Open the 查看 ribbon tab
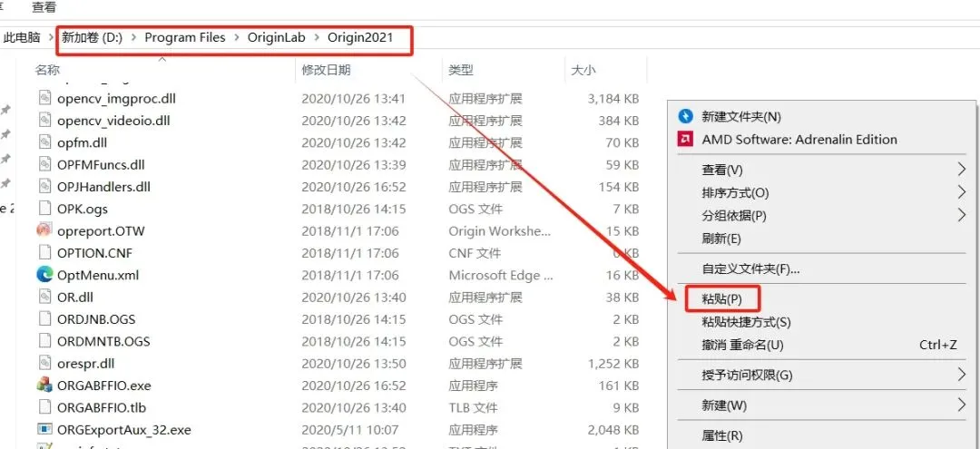The height and width of the screenshot is (449, 980). 44,7
